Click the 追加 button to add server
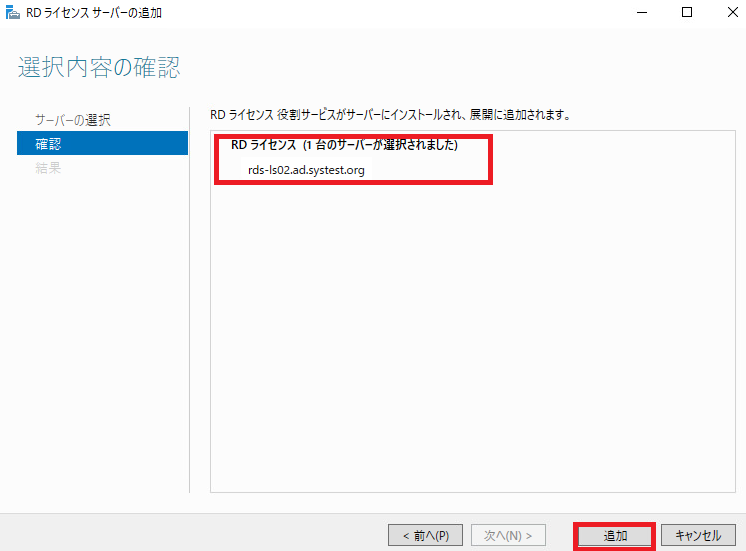This screenshot has width=746, height=551. coord(615,536)
